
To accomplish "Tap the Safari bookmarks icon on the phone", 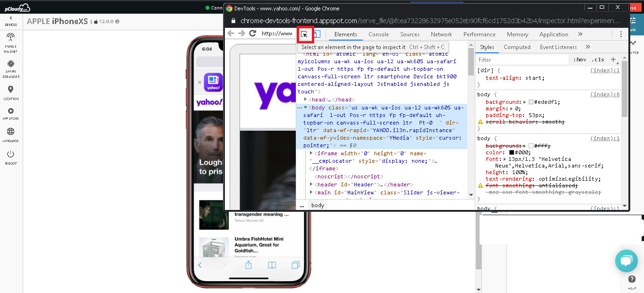I will click(272, 265).
